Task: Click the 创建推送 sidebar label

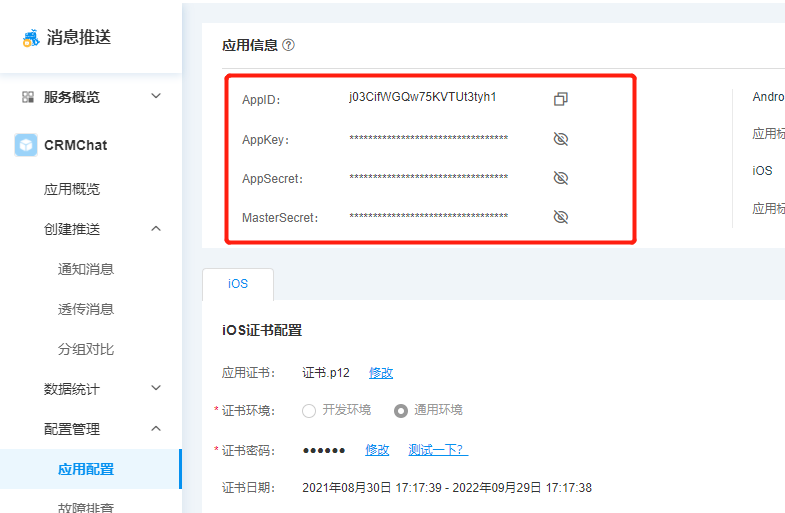Action: [72, 229]
